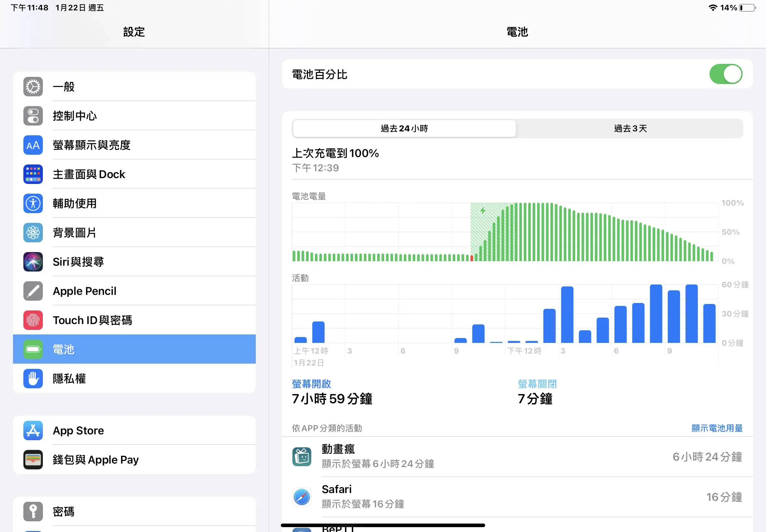Open the 一般 (General) gear icon
The image size is (766, 532).
(33, 87)
